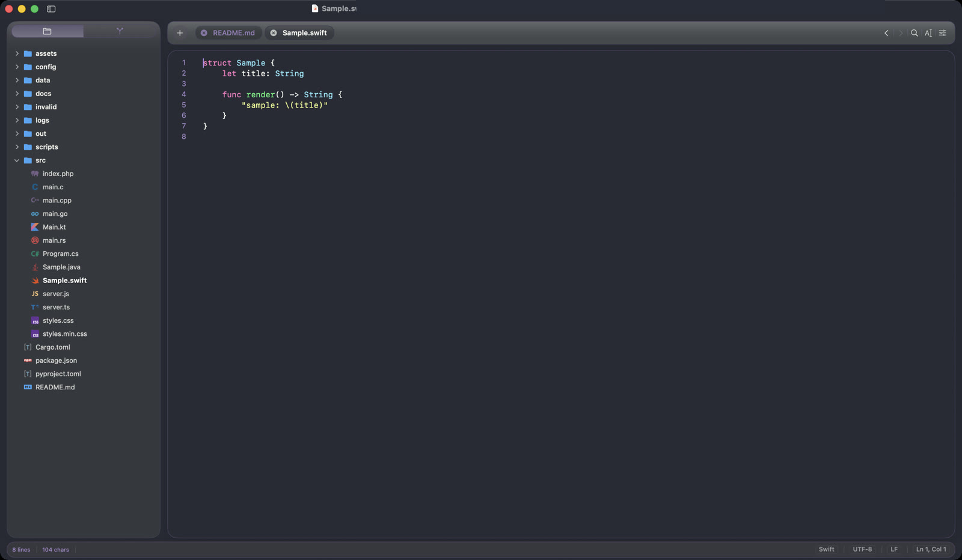This screenshot has width=962, height=560.
Task: Click the 8 lines status entry
Action: (21, 550)
